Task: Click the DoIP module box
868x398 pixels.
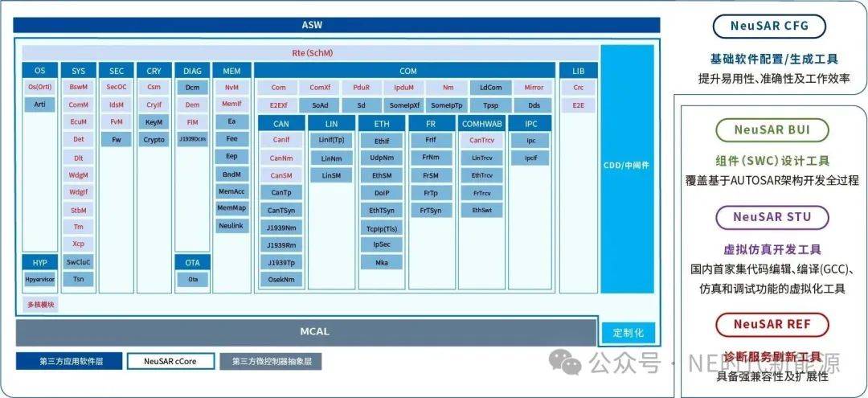Action: click(382, 193)
